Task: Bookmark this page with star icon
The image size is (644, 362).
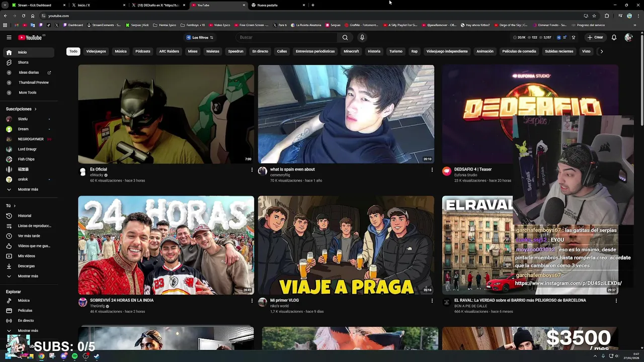Action: click(x=594, y=16)
